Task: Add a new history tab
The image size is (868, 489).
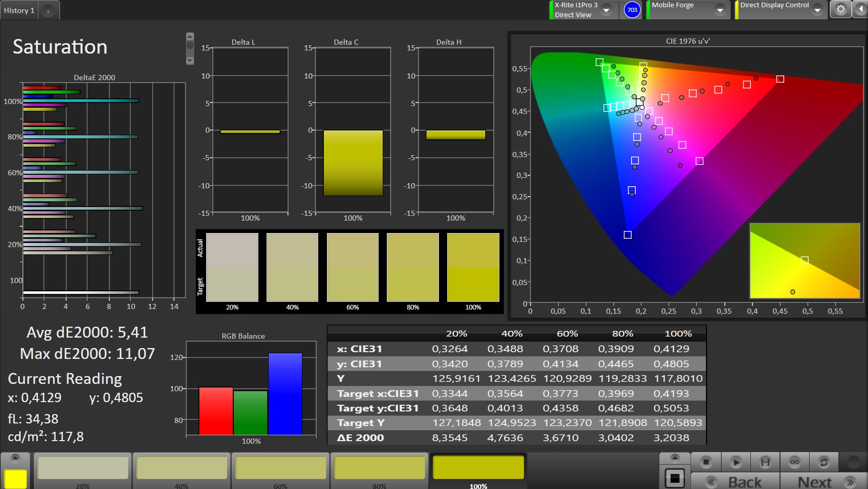Action: (x=48, y=11)
